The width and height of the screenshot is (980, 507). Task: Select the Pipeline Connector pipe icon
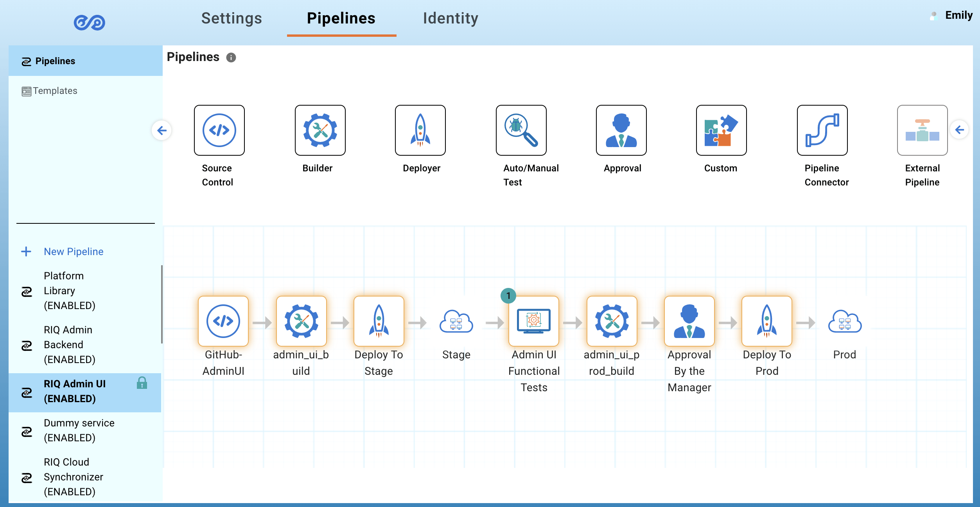point(822,130)
